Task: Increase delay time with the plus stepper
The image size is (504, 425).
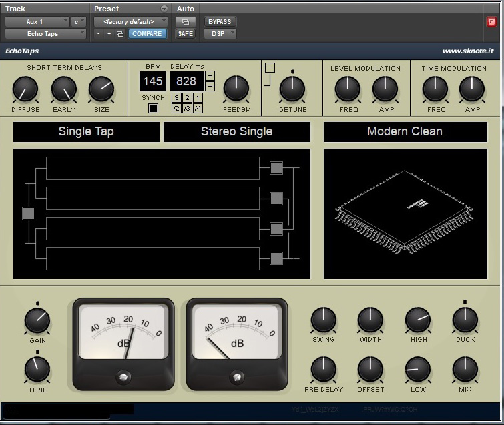Action: [x=210, y=75]
